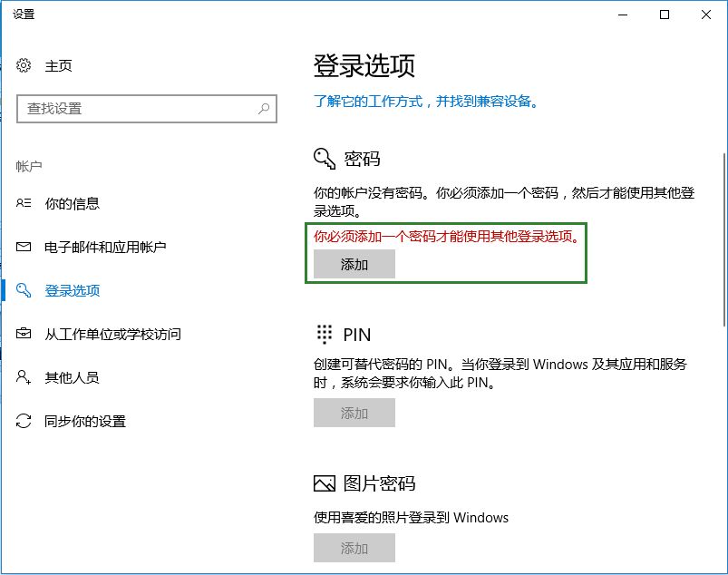The width and height of the screenshot is (728, 575).
Task: Click the picture icon beside 图片密码
Action: [x=325, y=483]
